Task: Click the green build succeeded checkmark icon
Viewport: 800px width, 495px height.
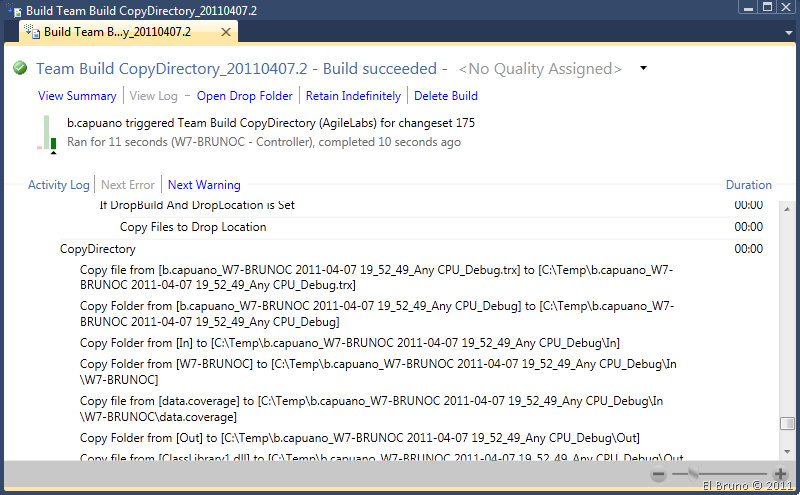Action: [x=20, y=69]
